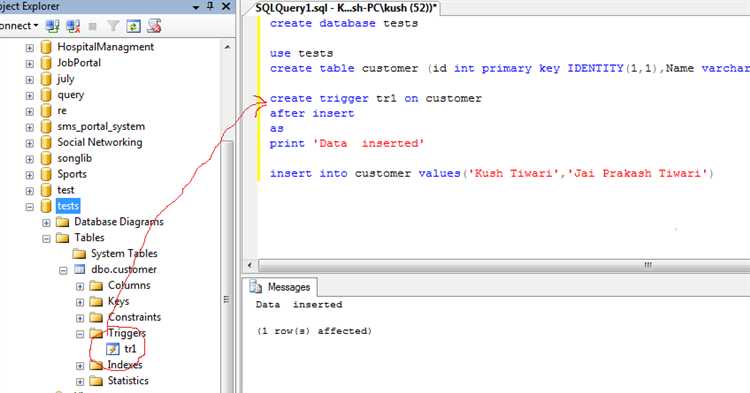Open the Connect dropdown arrow
The width and height of the screenshot is (750, 393).
pos(36,26)
